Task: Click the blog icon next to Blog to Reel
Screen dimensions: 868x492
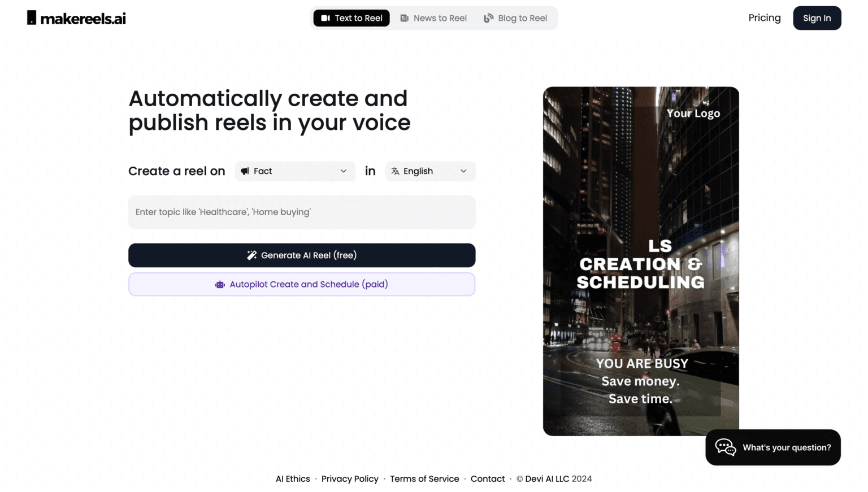Action: coord(488,18)
